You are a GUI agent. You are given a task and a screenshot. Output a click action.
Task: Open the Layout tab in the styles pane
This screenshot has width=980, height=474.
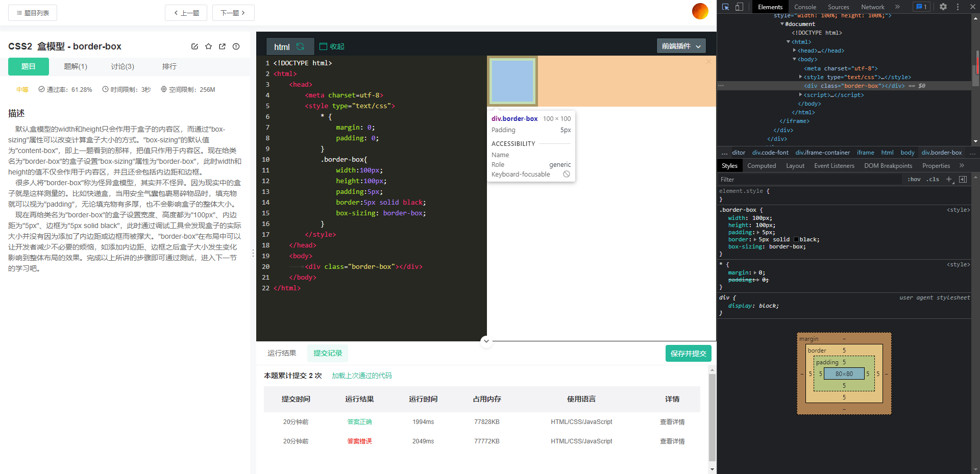tap(795, 166)
